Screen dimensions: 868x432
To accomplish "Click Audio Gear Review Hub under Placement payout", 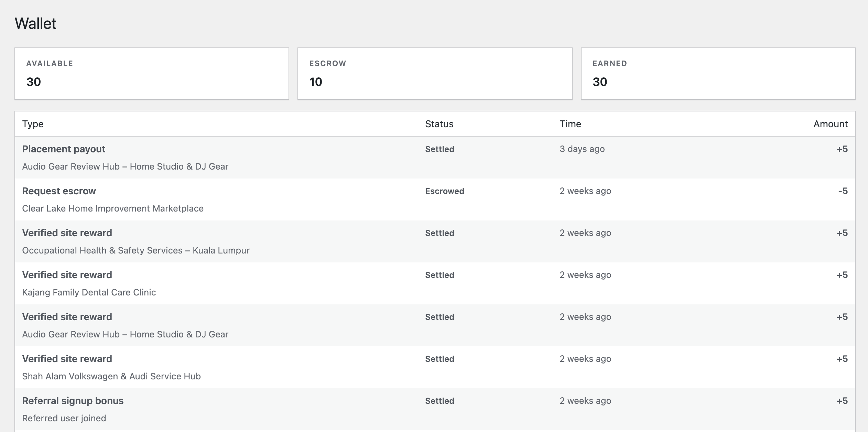I will pyautogui.click(x=125, y=166).
